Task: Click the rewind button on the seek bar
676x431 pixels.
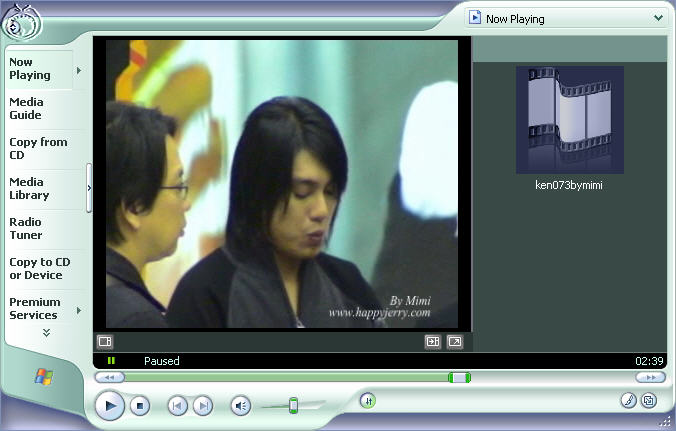Action: [x=110, y=378]
